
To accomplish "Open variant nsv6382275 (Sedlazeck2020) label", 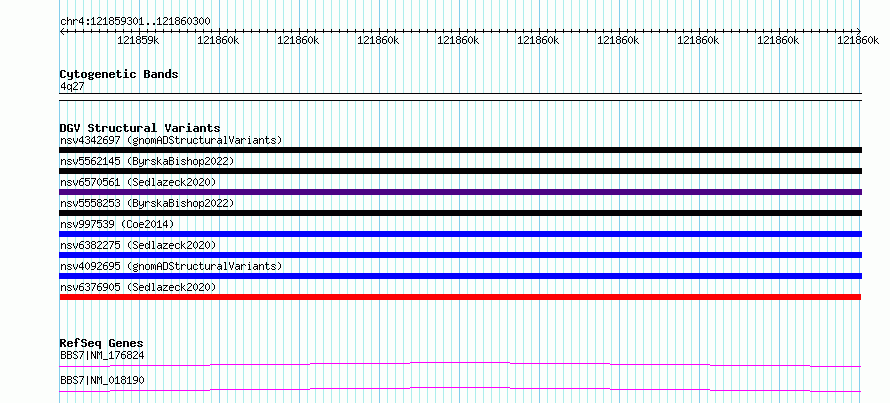I will pyautogui.click(x=138, y=245).
